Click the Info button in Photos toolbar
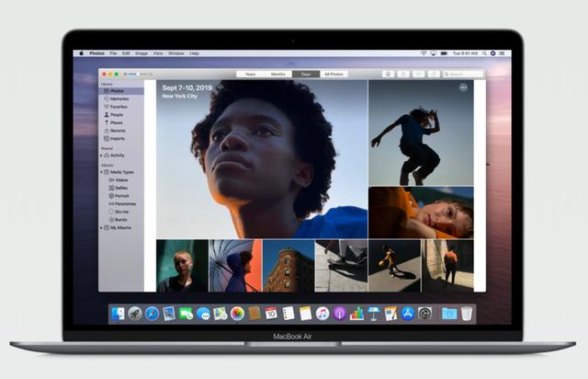 click(388, 75)
